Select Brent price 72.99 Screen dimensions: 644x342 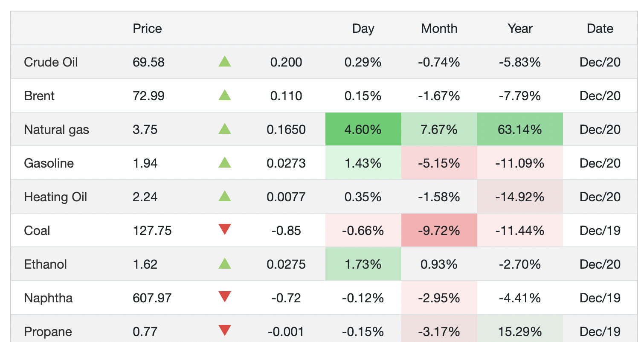148,96
